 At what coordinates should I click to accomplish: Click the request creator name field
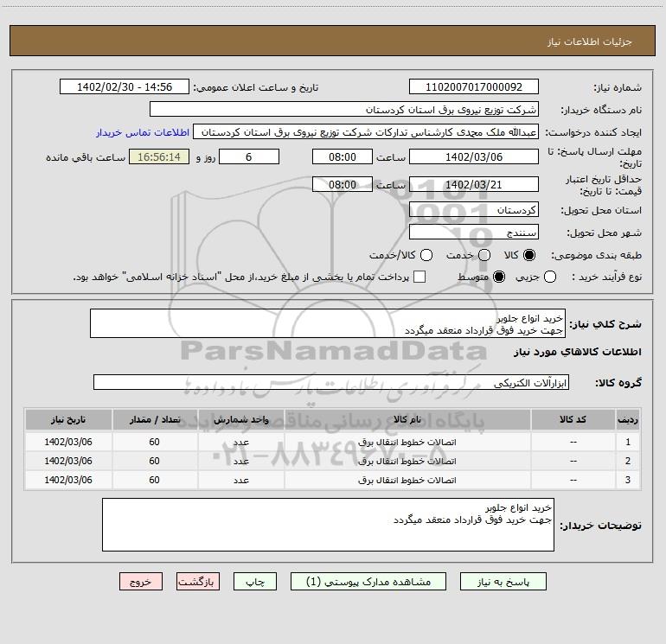point(366,132)
